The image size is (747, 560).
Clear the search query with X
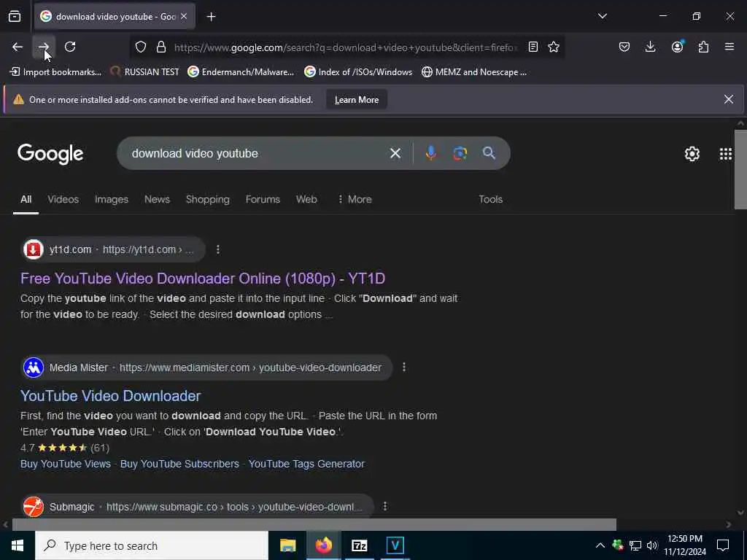point(395,153)
